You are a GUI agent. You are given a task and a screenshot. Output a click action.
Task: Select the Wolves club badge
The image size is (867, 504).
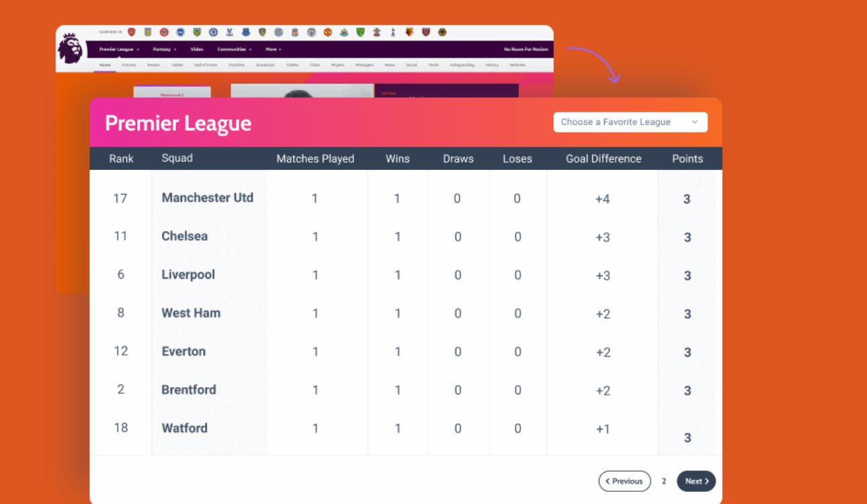[x=442, y=32]
